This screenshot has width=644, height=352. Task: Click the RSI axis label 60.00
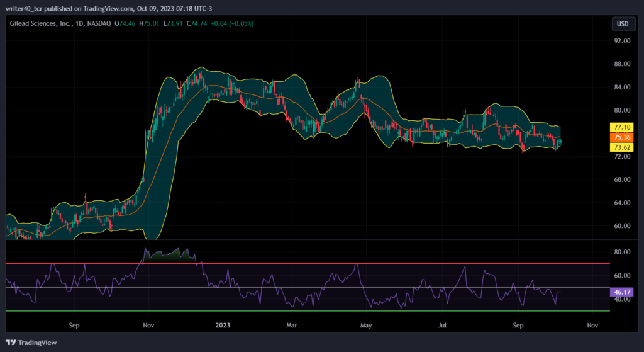[622, 276]
